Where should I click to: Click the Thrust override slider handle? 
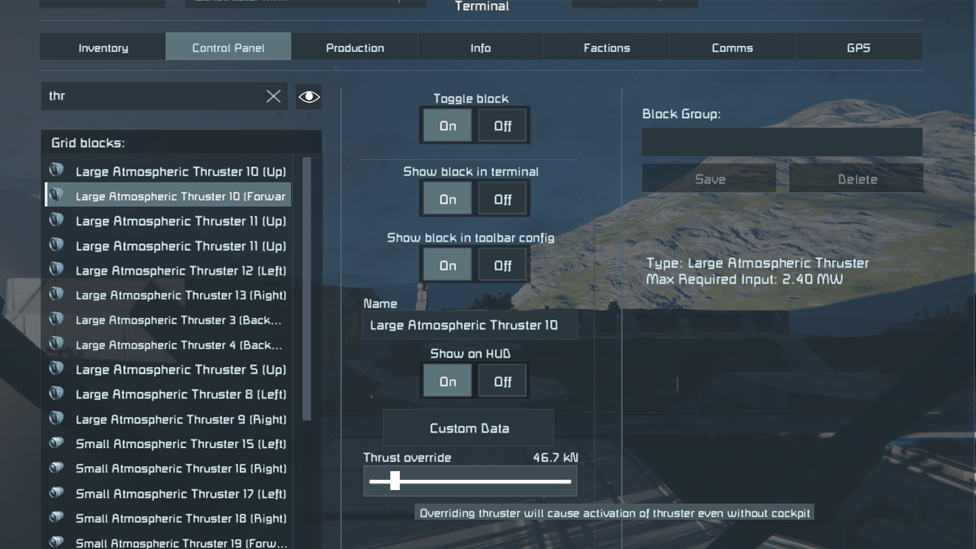point(395,481)
